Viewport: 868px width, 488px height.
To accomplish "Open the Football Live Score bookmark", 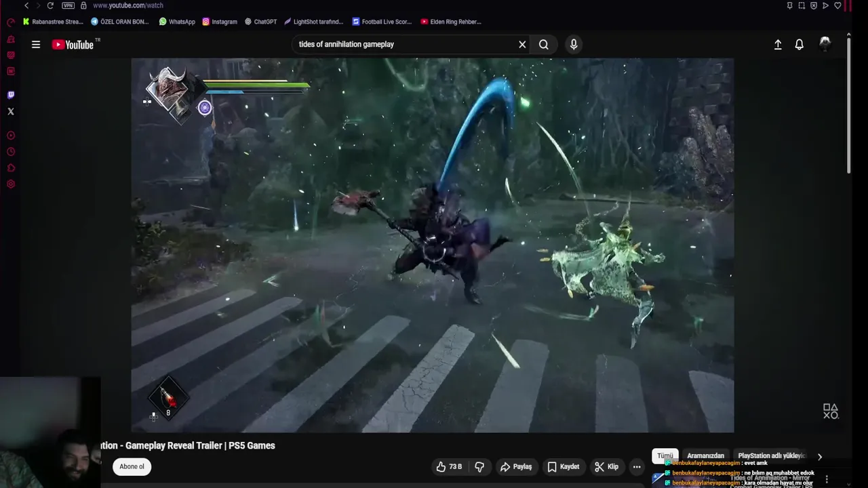I will pyautogui.click(x=382, y=22).
